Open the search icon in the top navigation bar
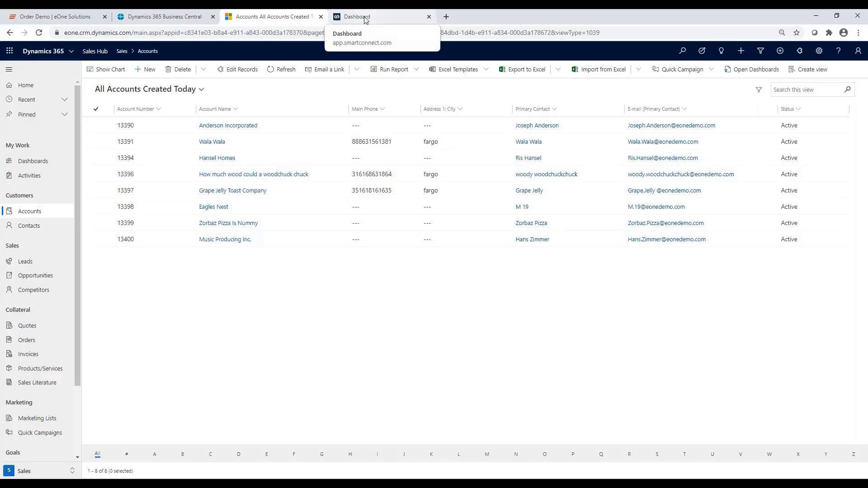The image size is (868, 488). point(683,51)
